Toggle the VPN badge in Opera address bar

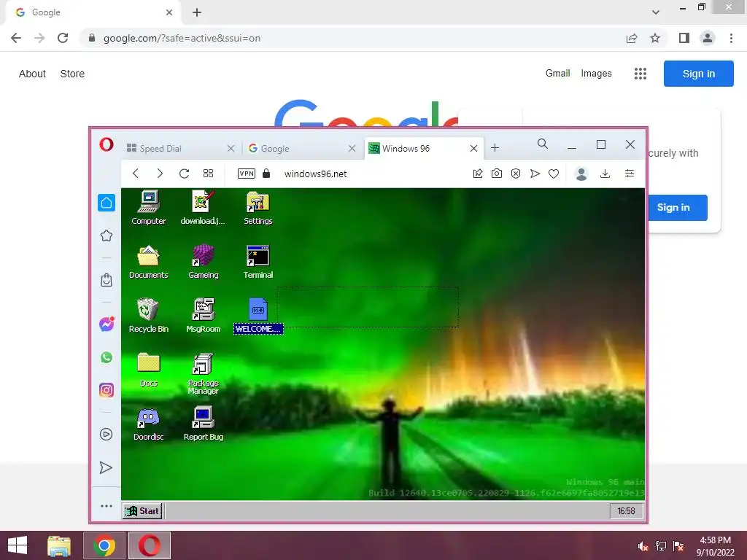(247, 174)
